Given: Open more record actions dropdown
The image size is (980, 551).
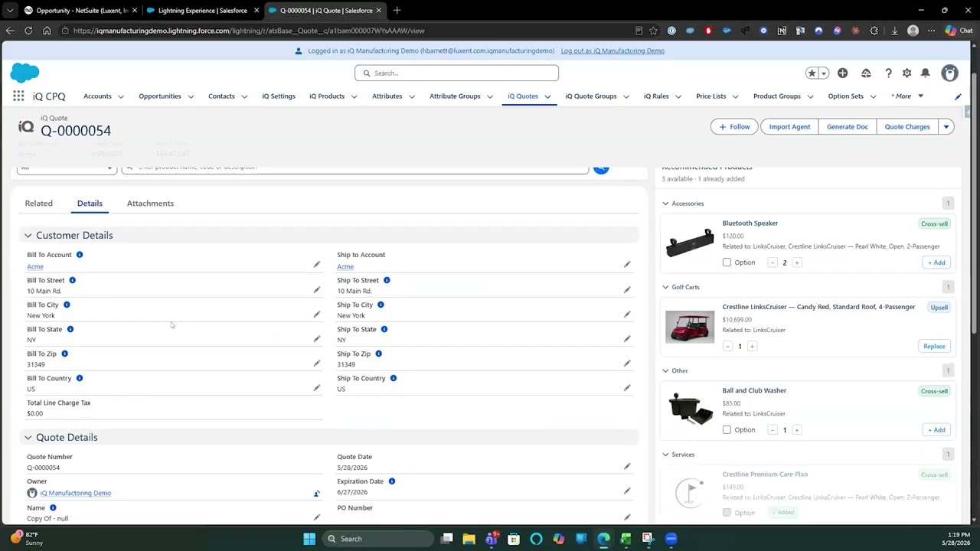Looking at the screenshot, I should 946,127.
